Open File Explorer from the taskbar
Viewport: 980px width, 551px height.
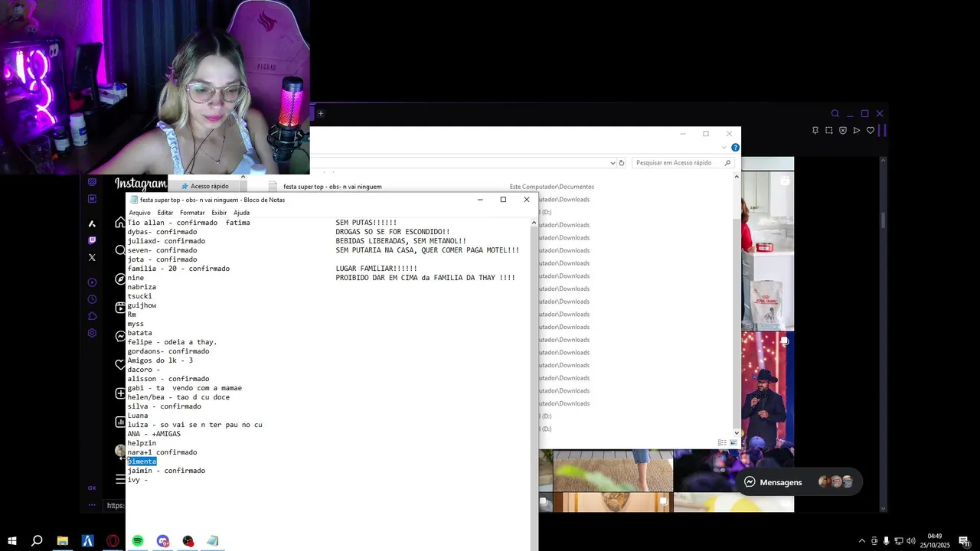(63, 541)
